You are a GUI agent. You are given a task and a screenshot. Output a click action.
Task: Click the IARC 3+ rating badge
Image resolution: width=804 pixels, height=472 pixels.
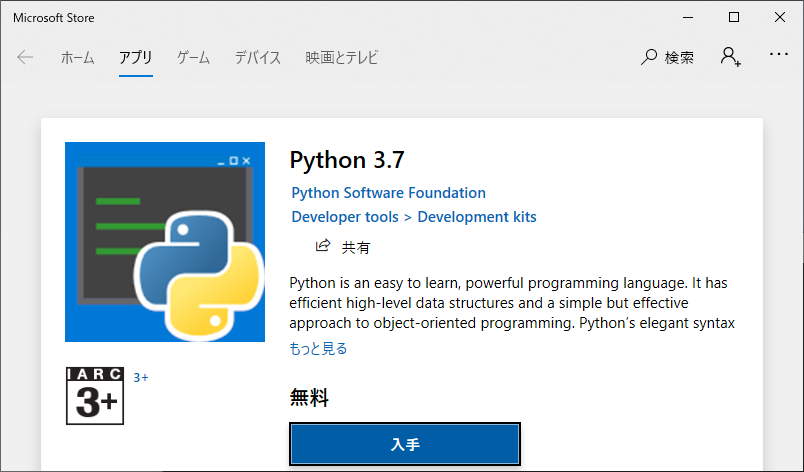95,396
